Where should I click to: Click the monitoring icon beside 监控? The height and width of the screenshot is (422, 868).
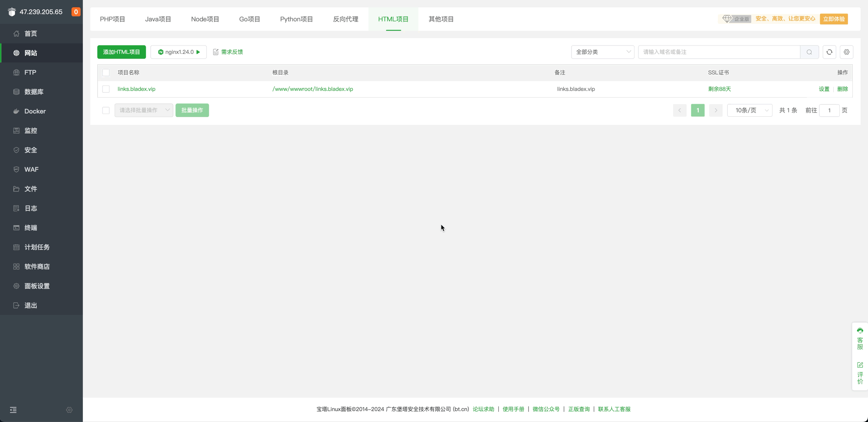point(16,131)
